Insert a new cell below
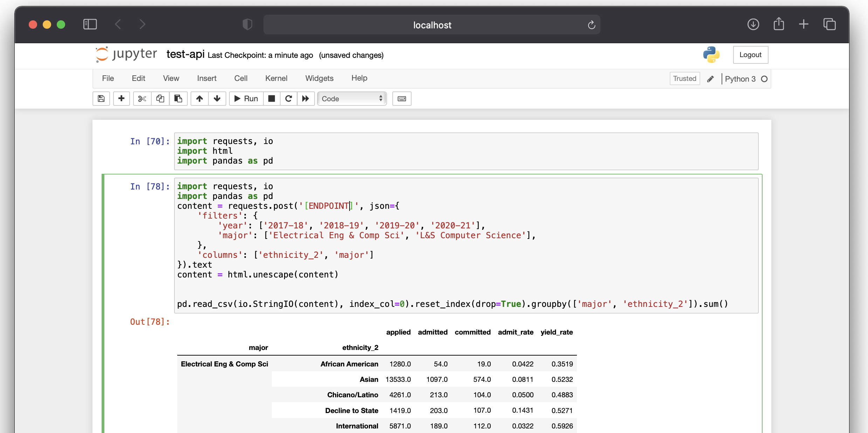 pyautogui.click(x=121, y=98)
